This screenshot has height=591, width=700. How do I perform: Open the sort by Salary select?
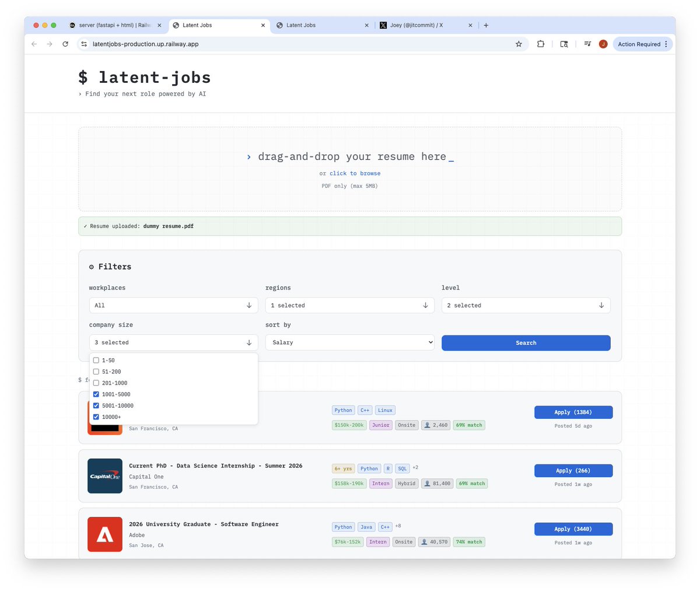pos(350,342)
